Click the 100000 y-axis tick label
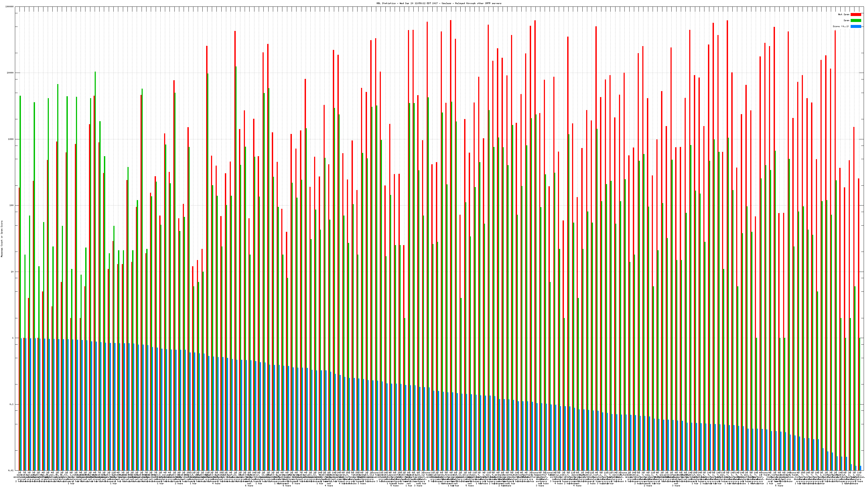 (x=10, y=7)
